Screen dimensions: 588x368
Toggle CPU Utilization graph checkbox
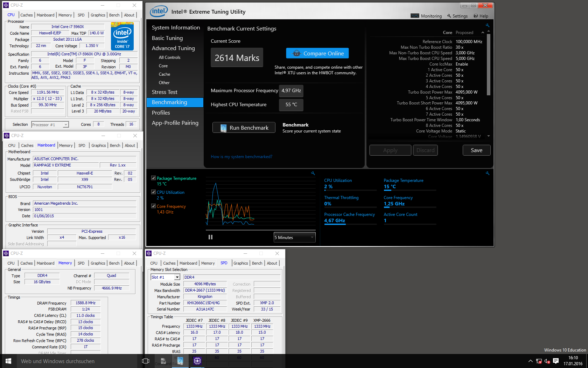[153, 192]
